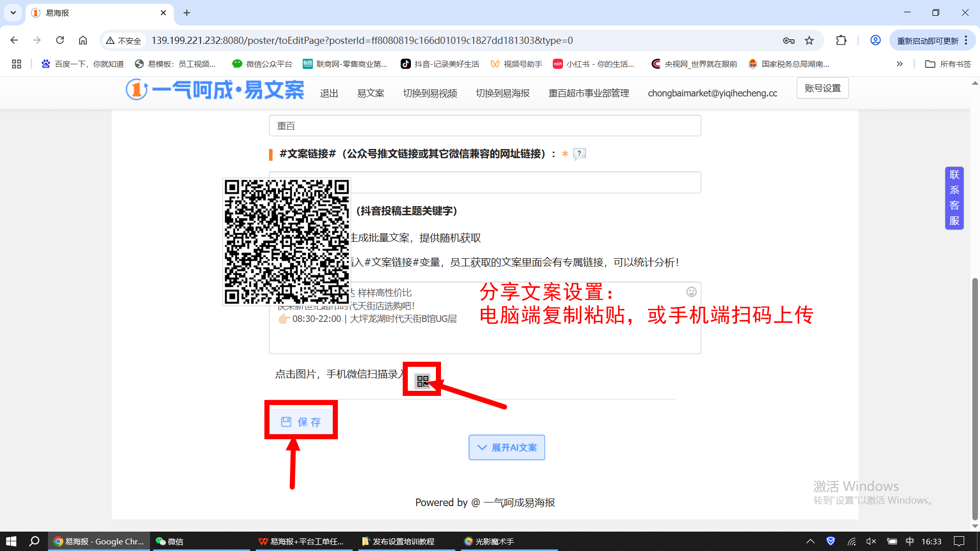The height and width of the screenshot is (551, 980).
Task: Open 联商网 bookmark
Action: click(345, 64)
